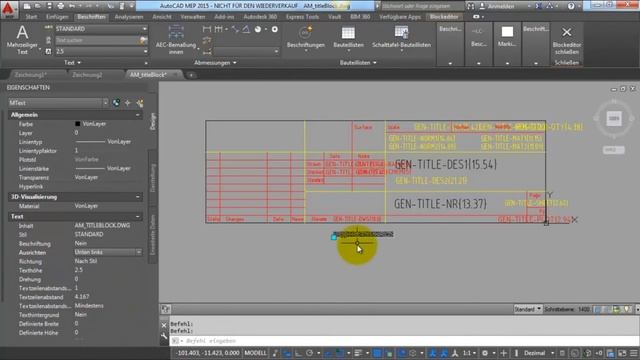
Task: Expand the Text panel in ribbon
Action: point(73,63)
